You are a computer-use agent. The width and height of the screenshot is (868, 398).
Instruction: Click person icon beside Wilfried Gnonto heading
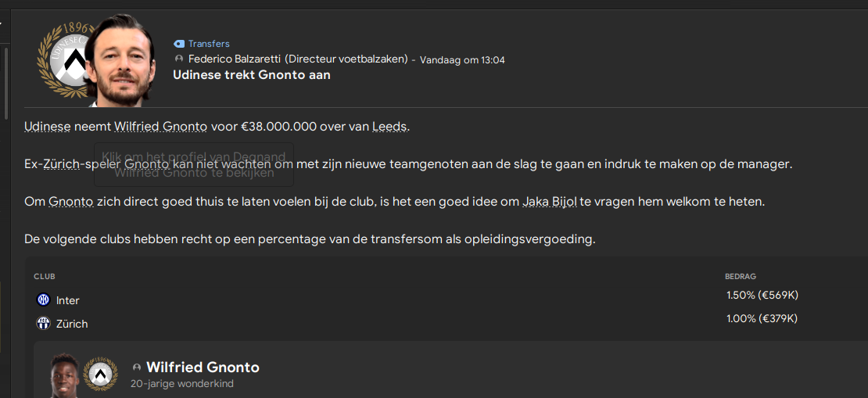point(137,368)
